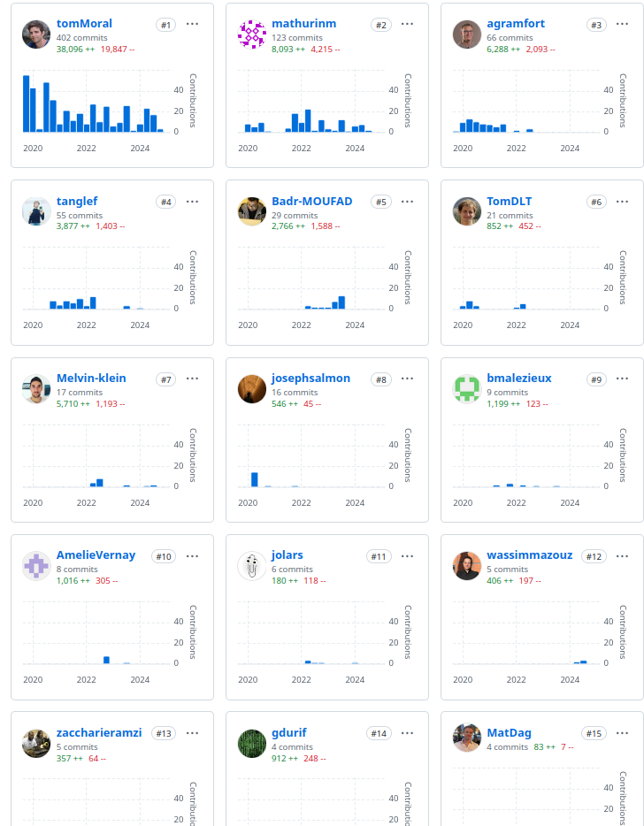Click mathurinm's pixel-pattern avatar

(252, 34)
